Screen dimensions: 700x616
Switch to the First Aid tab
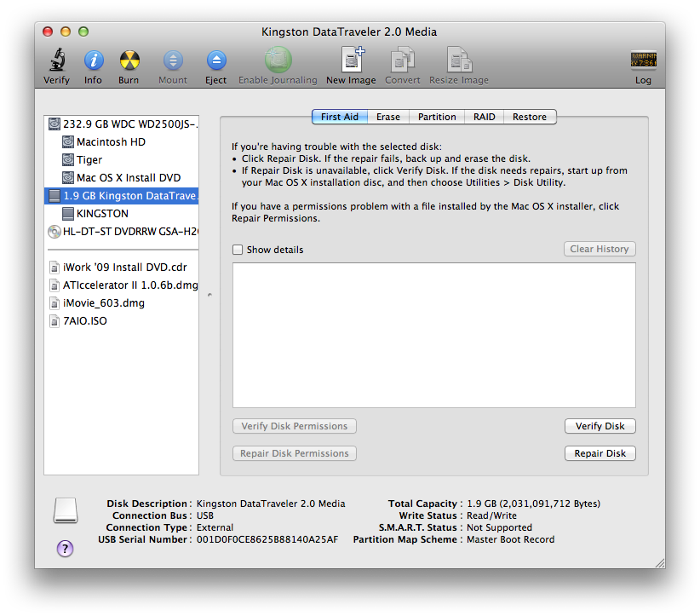pos(340,117)
